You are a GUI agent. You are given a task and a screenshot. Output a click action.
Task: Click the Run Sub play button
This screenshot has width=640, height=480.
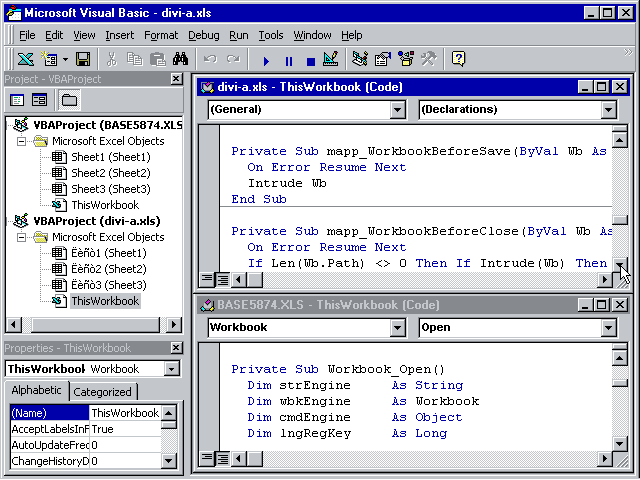(266, 61)
